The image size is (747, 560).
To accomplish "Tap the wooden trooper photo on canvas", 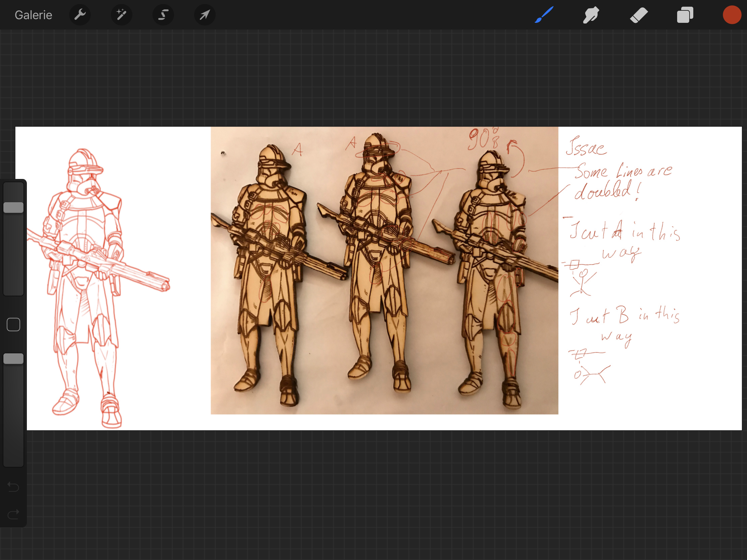I will pyautogui.click(x=384, y=270).
